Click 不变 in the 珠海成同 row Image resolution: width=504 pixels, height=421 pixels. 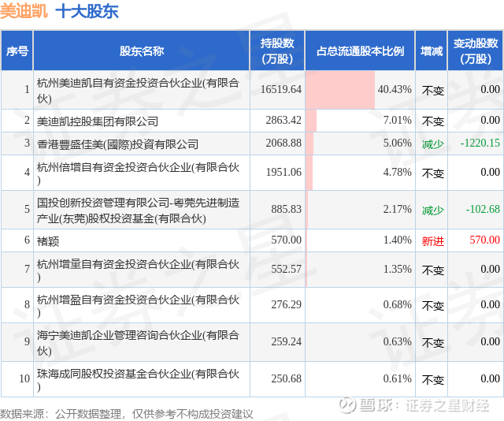click(432, 380)
